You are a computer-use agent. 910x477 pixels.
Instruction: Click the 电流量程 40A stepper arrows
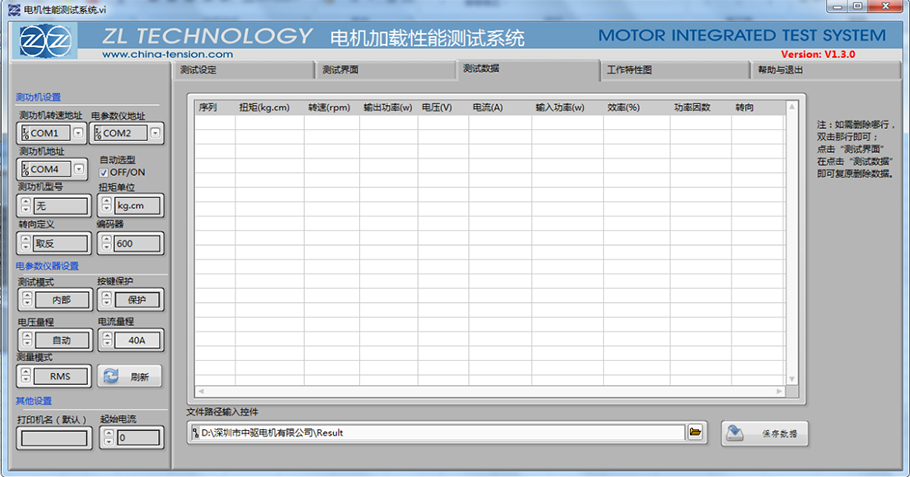tap(105, 340)
